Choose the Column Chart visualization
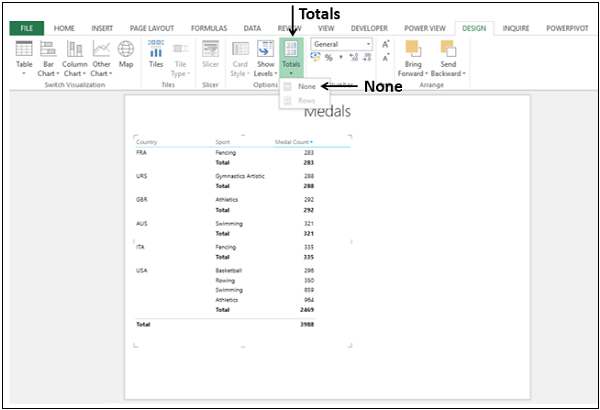 75,56
